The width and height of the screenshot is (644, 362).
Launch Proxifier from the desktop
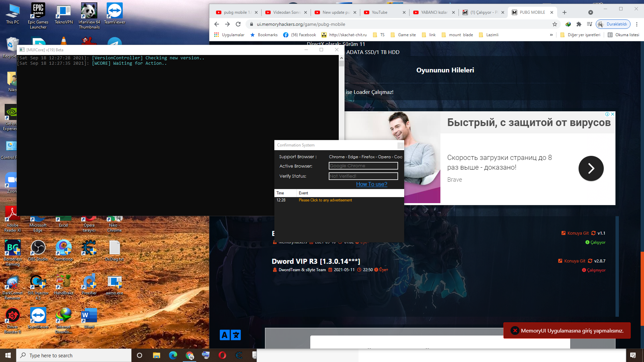[89, 285]
